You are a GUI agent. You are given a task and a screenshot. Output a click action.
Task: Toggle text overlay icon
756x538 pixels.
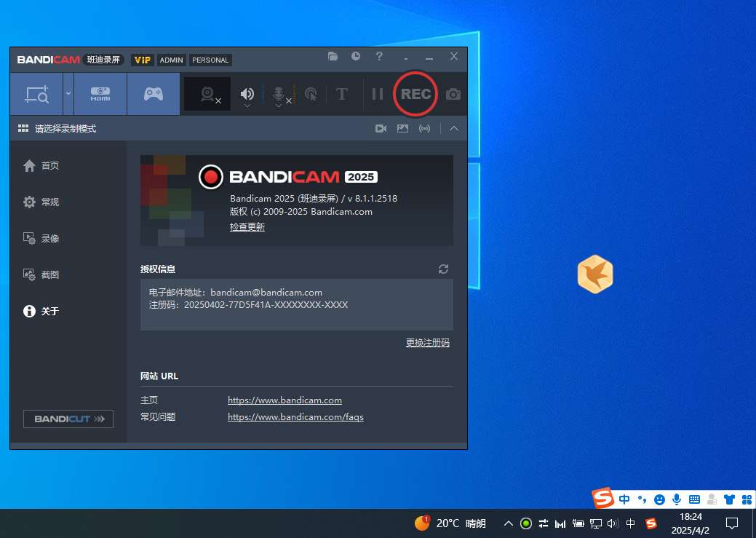pos(342,94)
